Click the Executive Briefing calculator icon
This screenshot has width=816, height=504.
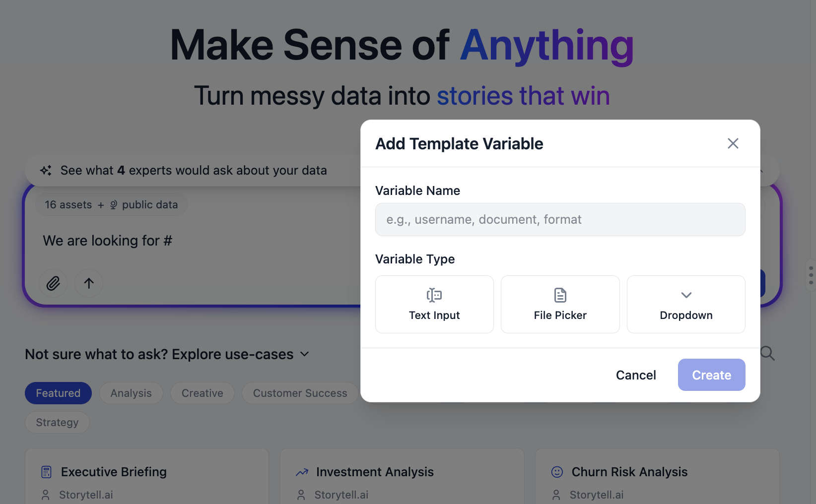coord(46,472)
